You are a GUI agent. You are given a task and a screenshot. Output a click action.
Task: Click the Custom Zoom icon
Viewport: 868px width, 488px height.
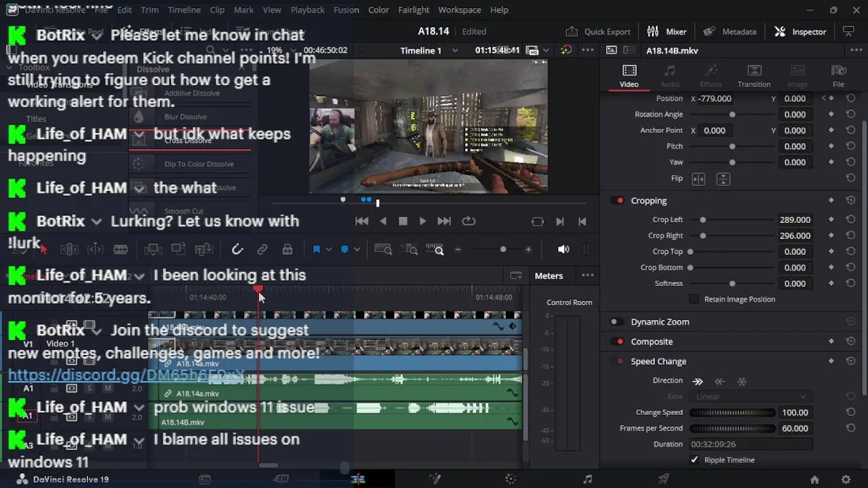435,249
